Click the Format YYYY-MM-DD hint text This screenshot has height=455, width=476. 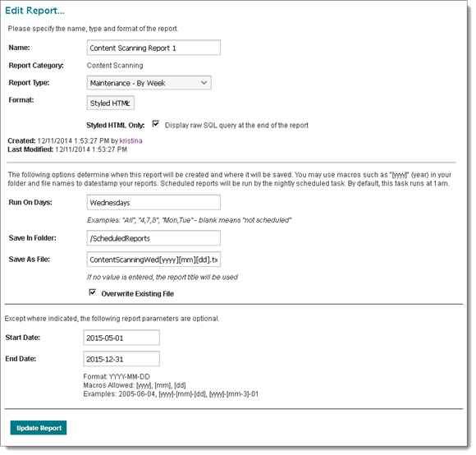[x=117, y=377]
